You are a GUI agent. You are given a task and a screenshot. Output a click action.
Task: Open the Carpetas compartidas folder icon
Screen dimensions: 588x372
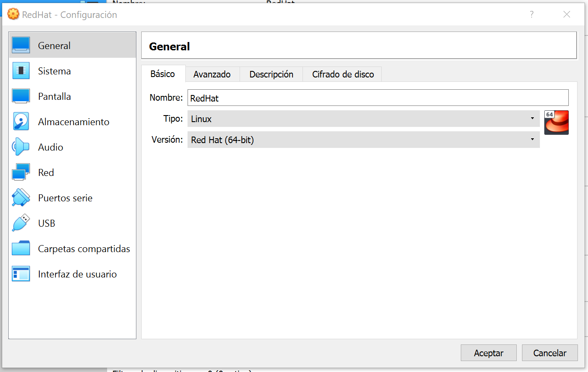[x=21, y=248]
